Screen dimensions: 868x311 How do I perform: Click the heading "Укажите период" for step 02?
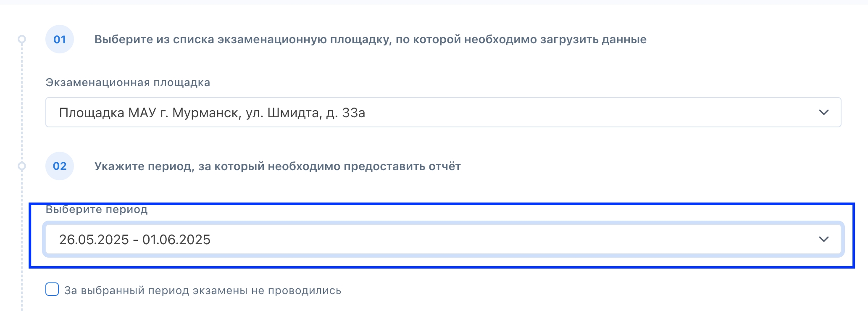click(x=277, y=166)
